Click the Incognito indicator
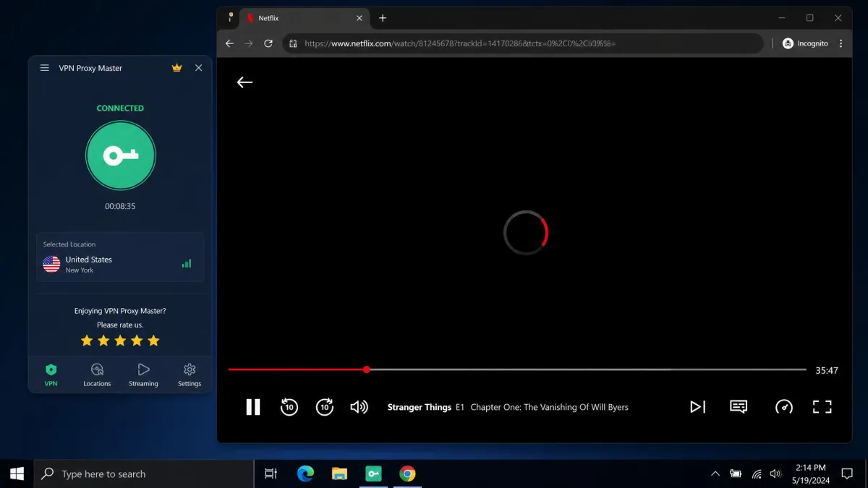This screenshot has height=488, width=868. pos(805,43)
